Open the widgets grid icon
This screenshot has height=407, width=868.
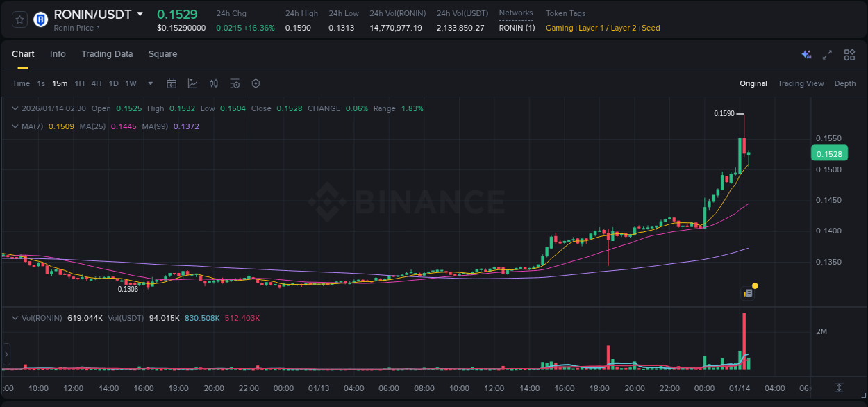(849, 54)
